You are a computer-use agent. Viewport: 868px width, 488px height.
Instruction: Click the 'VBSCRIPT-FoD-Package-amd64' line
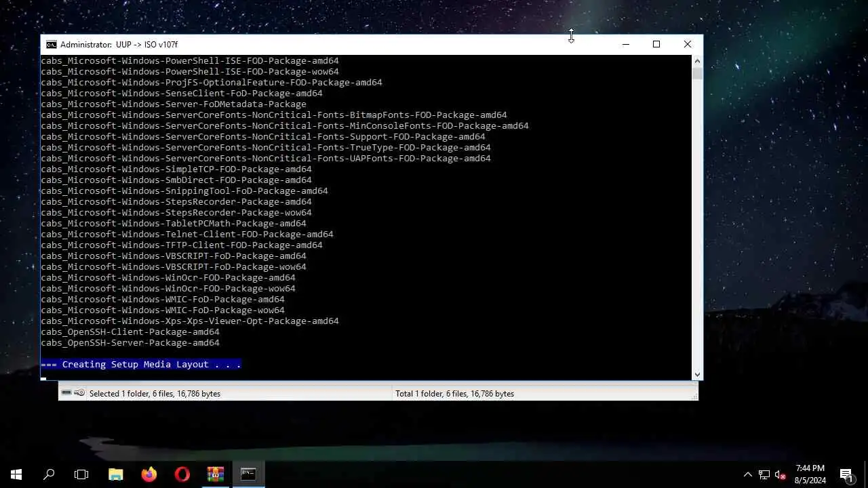click(174, 256)
